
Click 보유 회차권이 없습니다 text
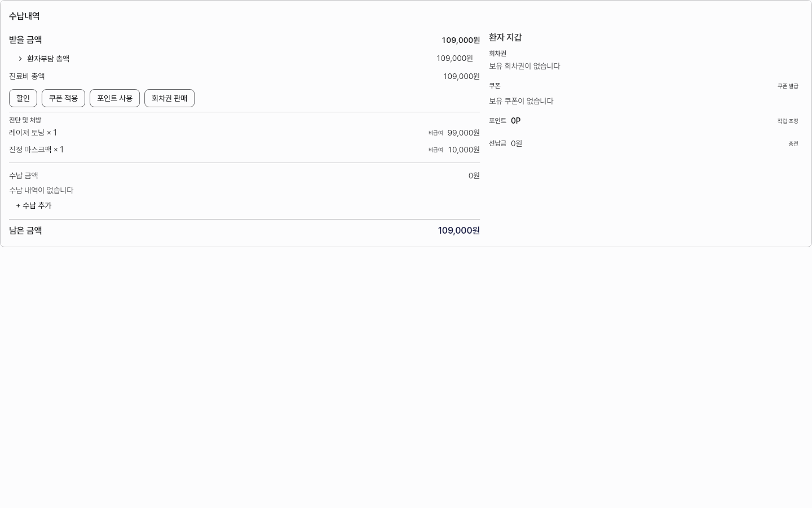[524, 66]
